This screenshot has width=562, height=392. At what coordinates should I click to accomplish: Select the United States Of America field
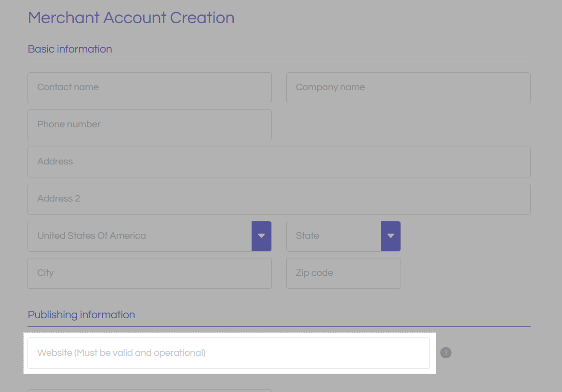coord(139,236)
